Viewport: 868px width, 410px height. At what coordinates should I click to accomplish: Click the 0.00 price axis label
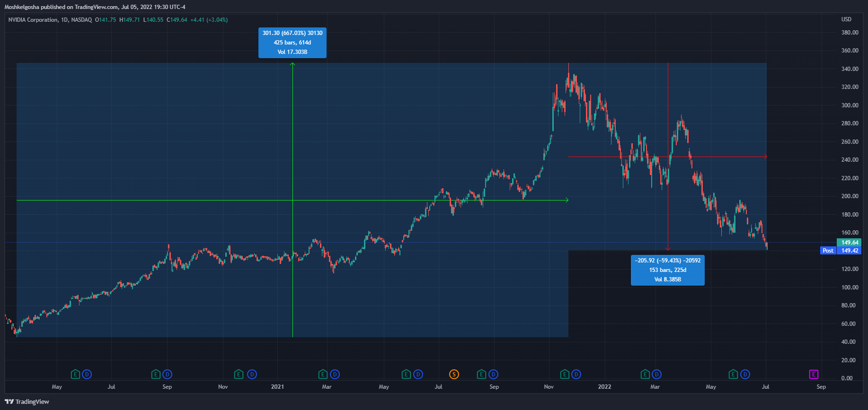point(847,378)
